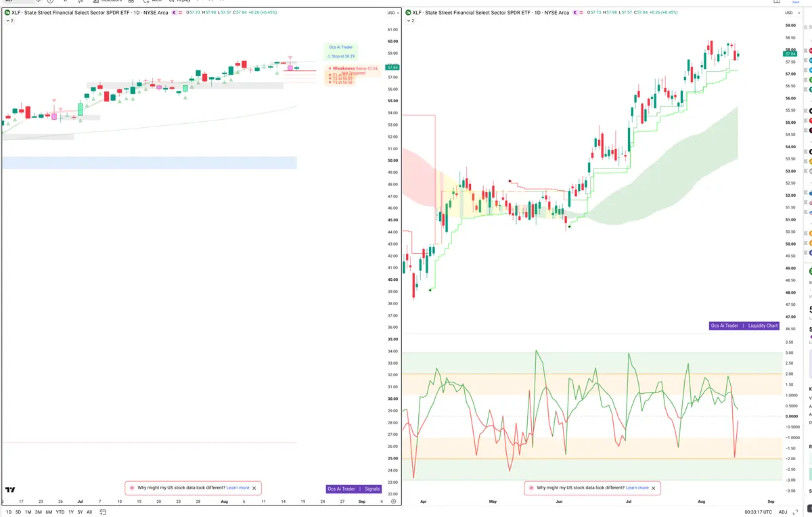Click the O57.73 open value in right header

(x=595, y=13)
